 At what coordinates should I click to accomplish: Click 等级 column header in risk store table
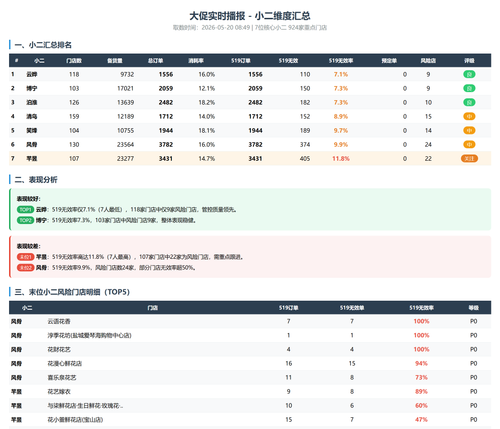click(x=473, y=308)
